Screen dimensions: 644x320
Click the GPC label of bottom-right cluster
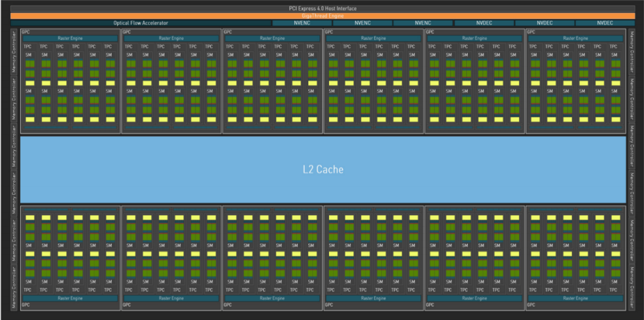pyautogui.click(x=531, y=305)
